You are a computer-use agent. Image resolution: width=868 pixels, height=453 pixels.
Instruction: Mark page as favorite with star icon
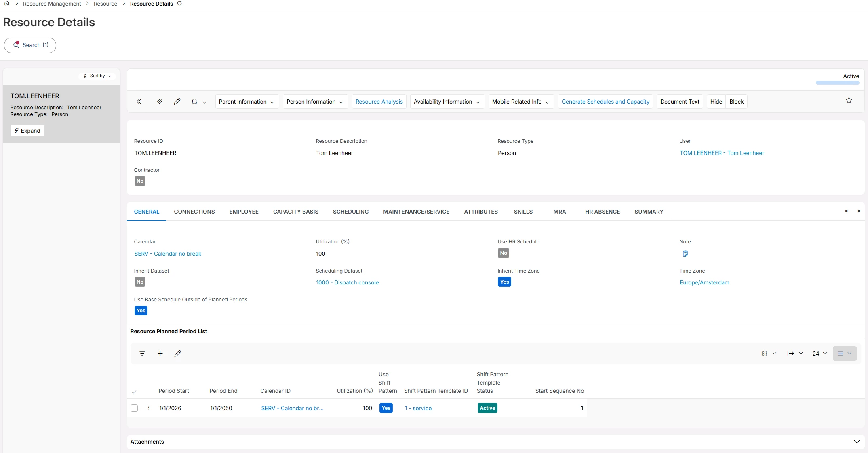click(x=849, y=101)
